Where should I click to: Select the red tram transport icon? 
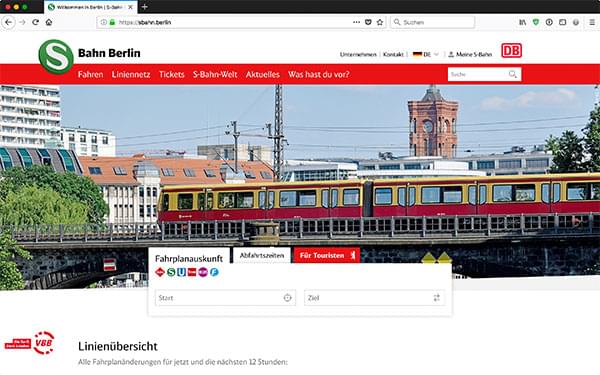click(x=192, y=272)
